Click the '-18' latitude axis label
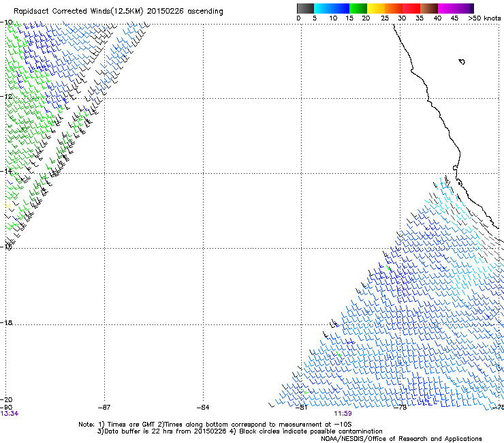Viewport: 504px width, 443px height. 6,322
